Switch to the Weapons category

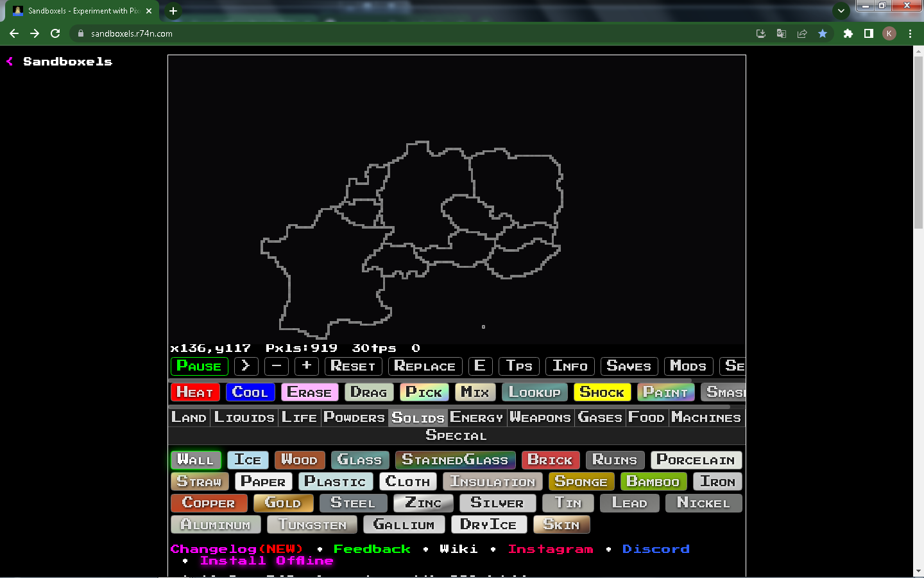point(540,417)
